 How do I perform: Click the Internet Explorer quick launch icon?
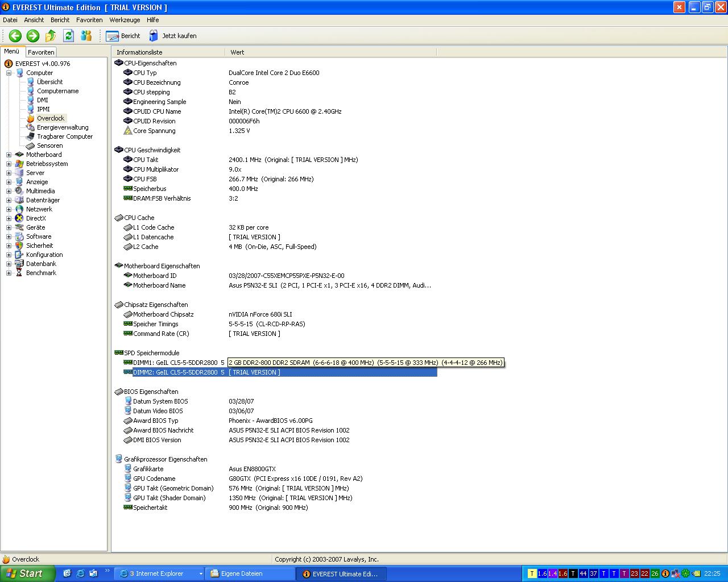80,573
